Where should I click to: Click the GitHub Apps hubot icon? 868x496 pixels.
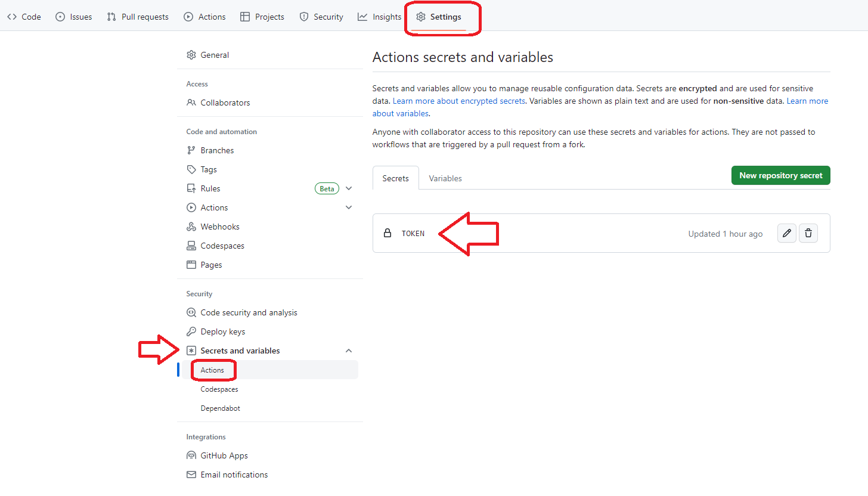pyautogui.click(x=191, y=455)
